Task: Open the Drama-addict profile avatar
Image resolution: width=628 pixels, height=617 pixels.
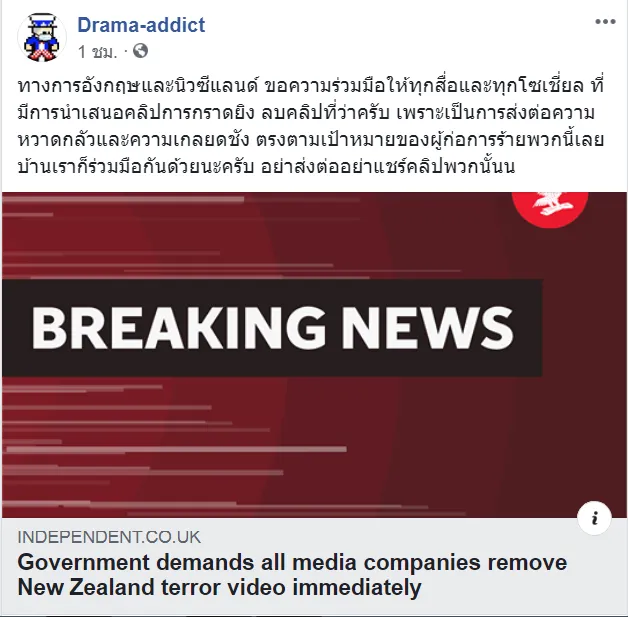Action: tap(42, 37)
